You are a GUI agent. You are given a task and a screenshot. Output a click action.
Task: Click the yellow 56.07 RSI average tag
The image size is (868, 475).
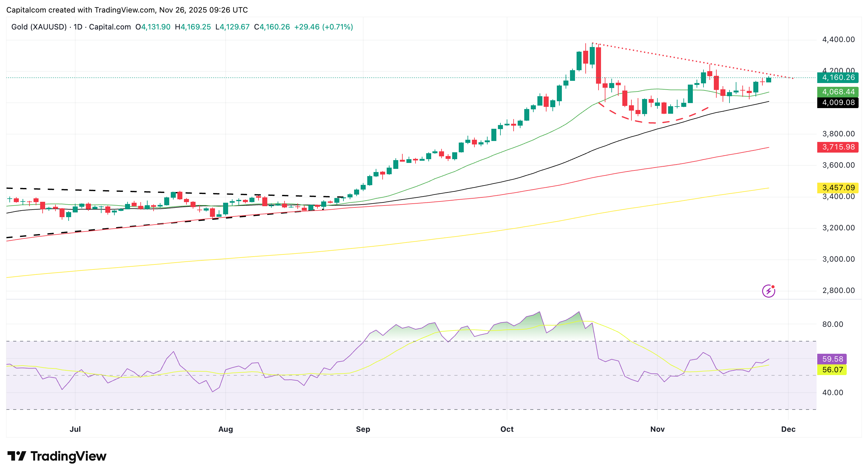pyautogui.click(x=832, y=369)
